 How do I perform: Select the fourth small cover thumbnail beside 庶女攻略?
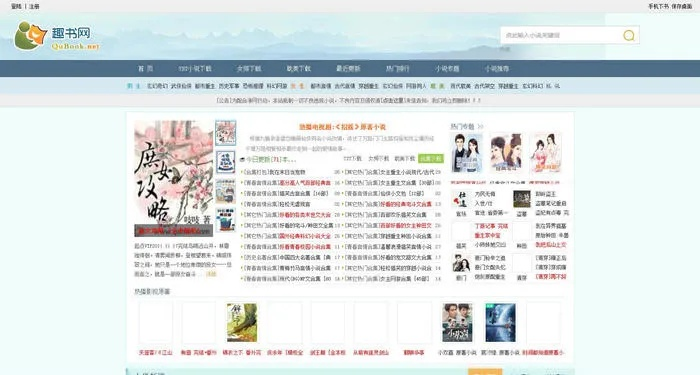pyautogui.click(x=225, y=220)
